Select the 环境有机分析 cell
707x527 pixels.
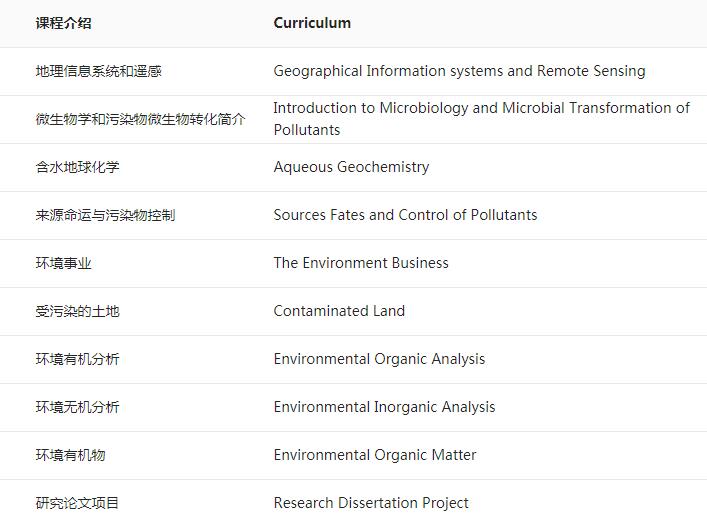(x=77, y=359)
